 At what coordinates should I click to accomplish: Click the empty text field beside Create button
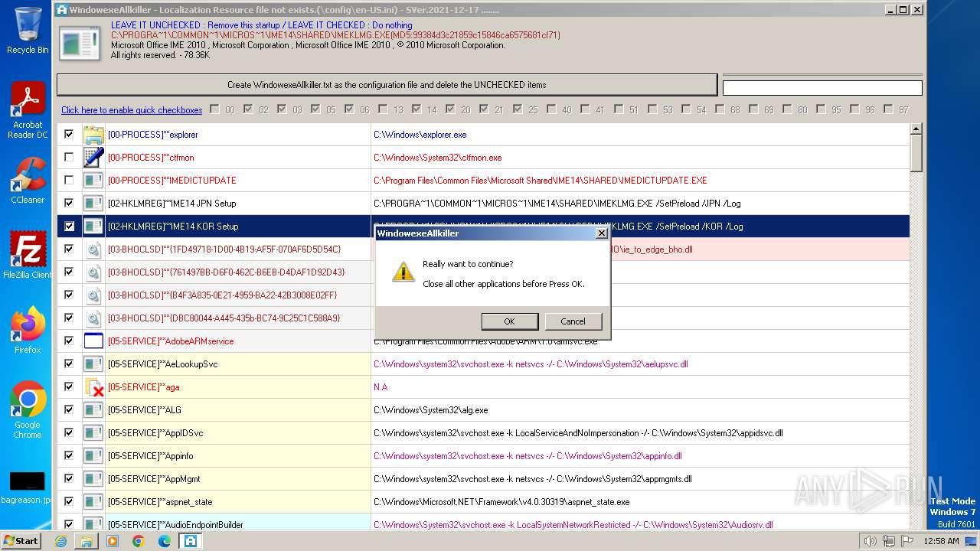pyautogui.click(x=822, y=88)
